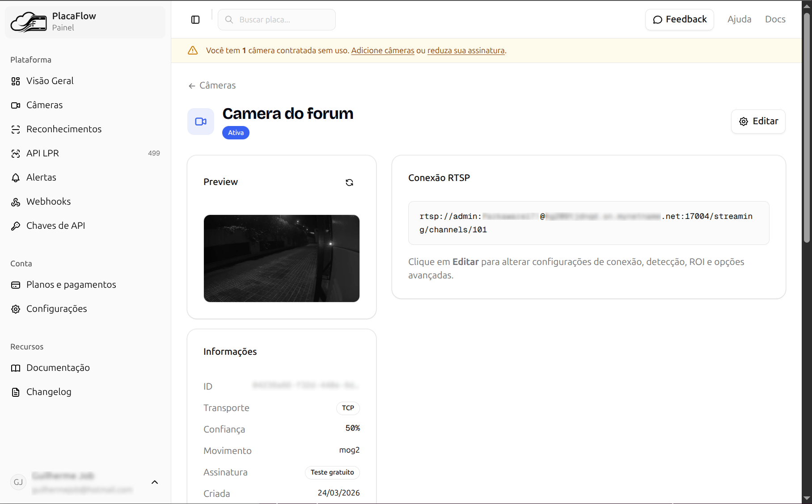Click the camera preview thumbnail
812x504 pixels.
[281, 258]
